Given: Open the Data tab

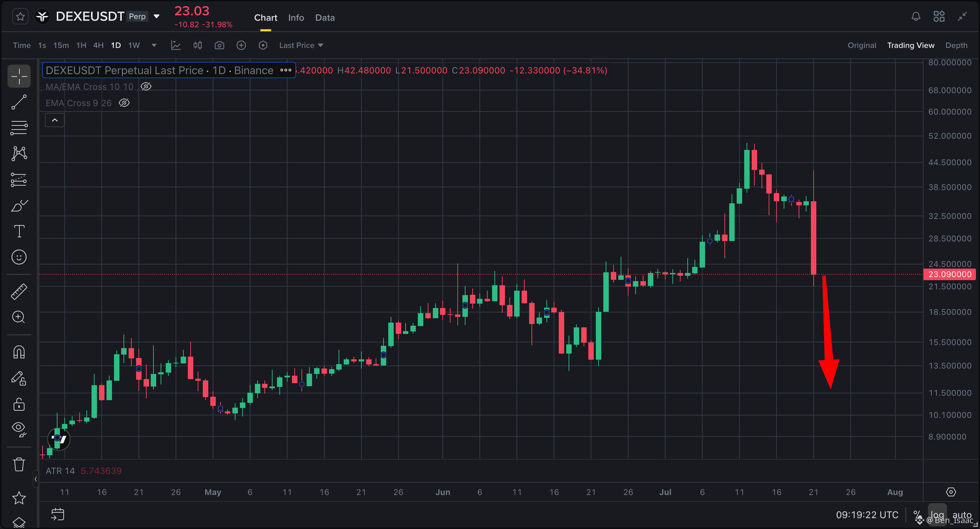Looking at the screenshot, I should click(325, 17).
